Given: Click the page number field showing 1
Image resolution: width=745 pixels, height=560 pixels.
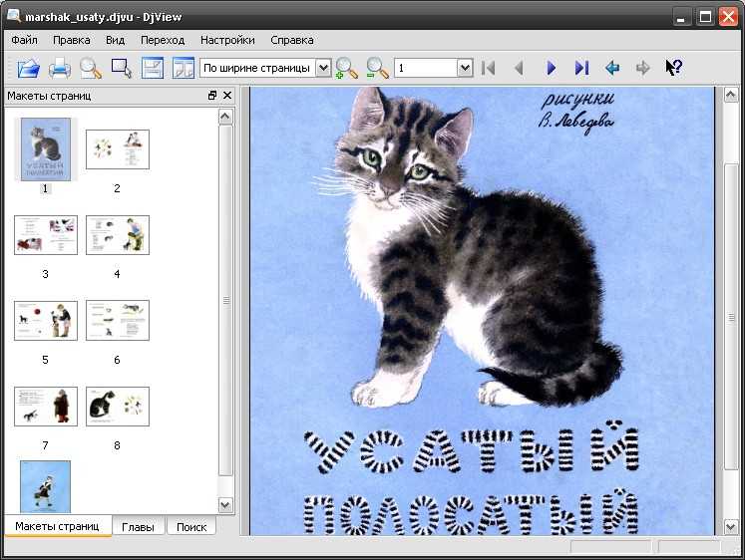Looking at the screenshot, I should pyautogui.click(x=426, y=68).
